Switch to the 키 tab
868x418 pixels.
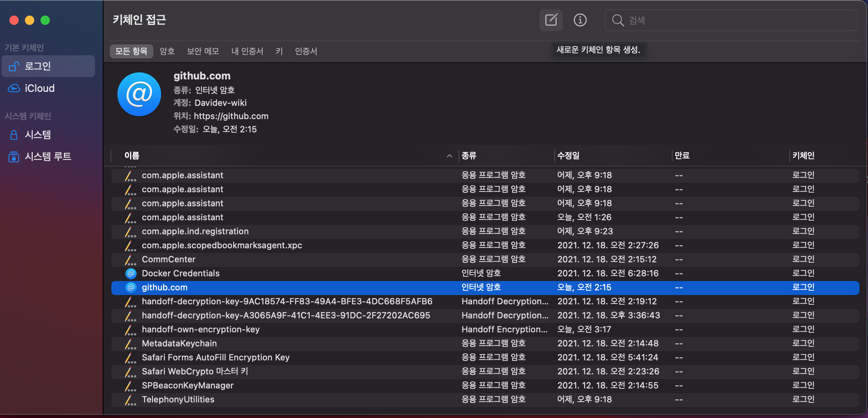[279, 51]
